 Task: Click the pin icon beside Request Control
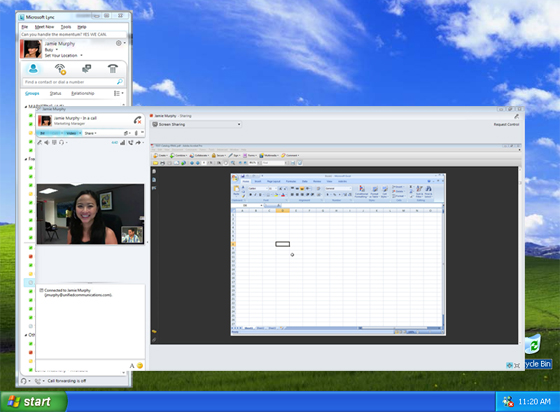[x=516, y=116]
